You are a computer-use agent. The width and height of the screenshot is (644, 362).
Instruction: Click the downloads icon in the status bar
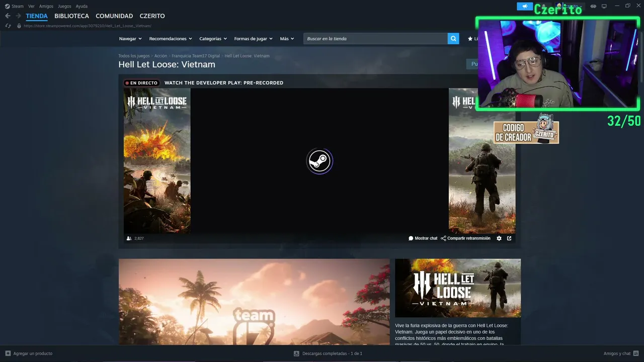(x=296, y=353)
